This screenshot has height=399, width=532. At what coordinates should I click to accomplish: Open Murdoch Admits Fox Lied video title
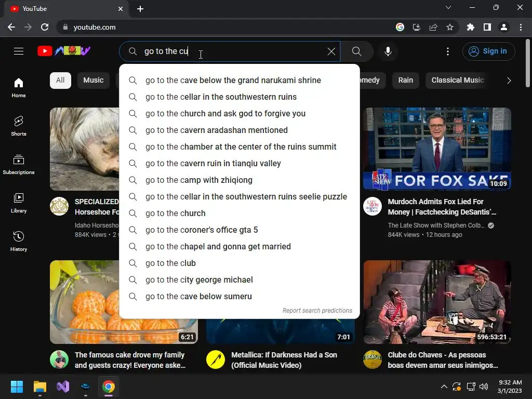pos(442,207)
